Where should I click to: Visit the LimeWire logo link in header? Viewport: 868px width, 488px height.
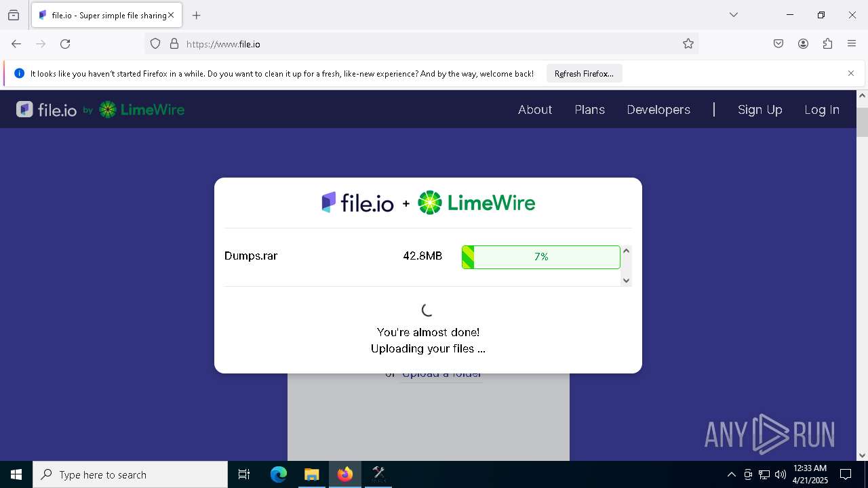pyautogui.click(x=142, y=110)
